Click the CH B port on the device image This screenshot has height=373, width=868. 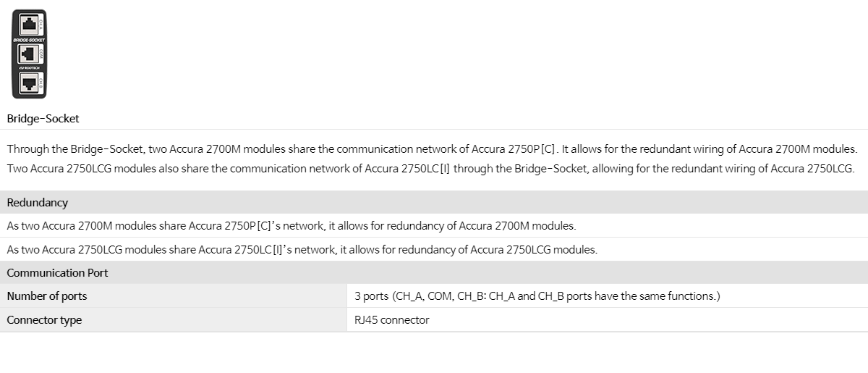[x=29, y=83]
